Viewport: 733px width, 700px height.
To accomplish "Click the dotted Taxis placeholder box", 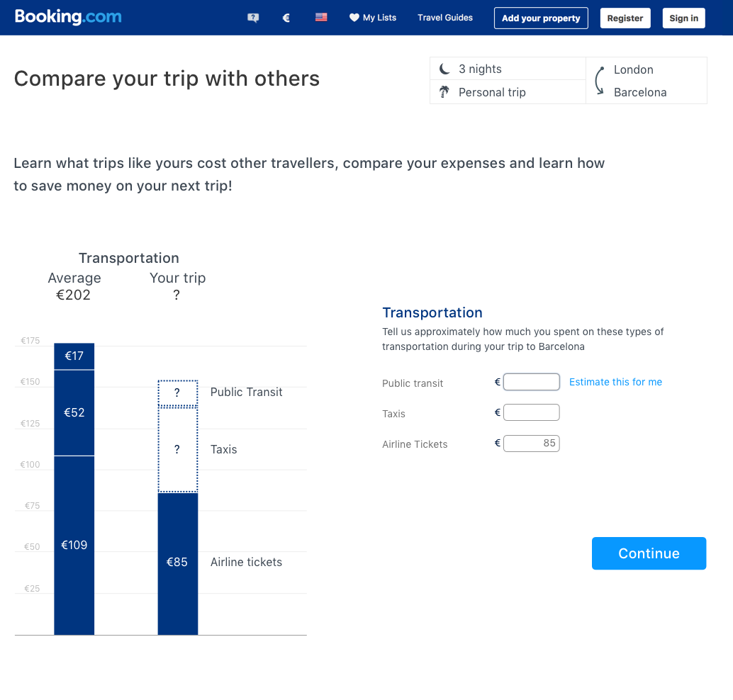I will pyautogui.click(x=178, y=449).
